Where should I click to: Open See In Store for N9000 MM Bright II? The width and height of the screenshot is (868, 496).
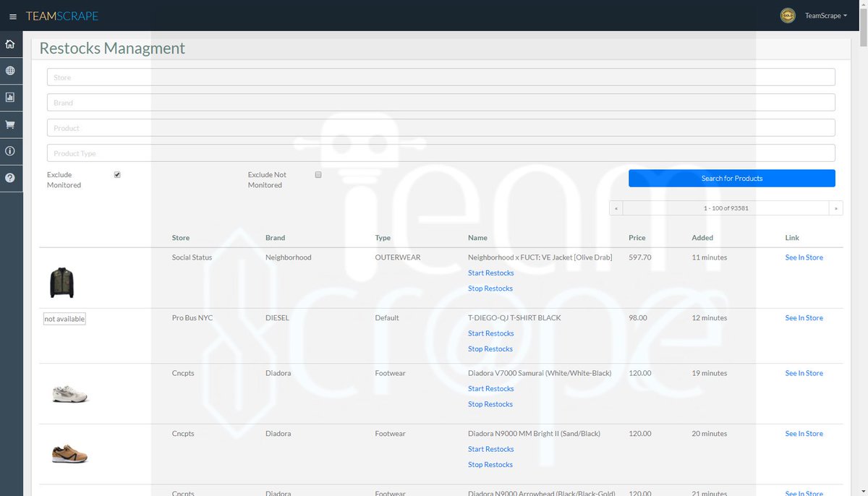804,434
